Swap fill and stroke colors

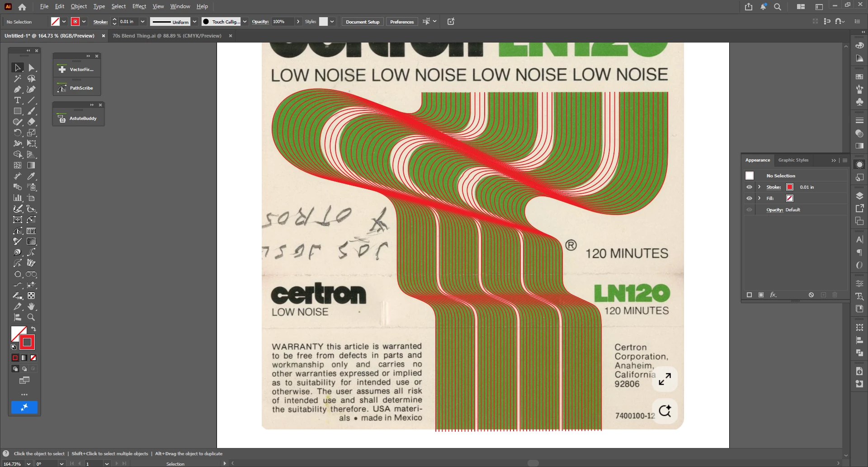point(33,329)
